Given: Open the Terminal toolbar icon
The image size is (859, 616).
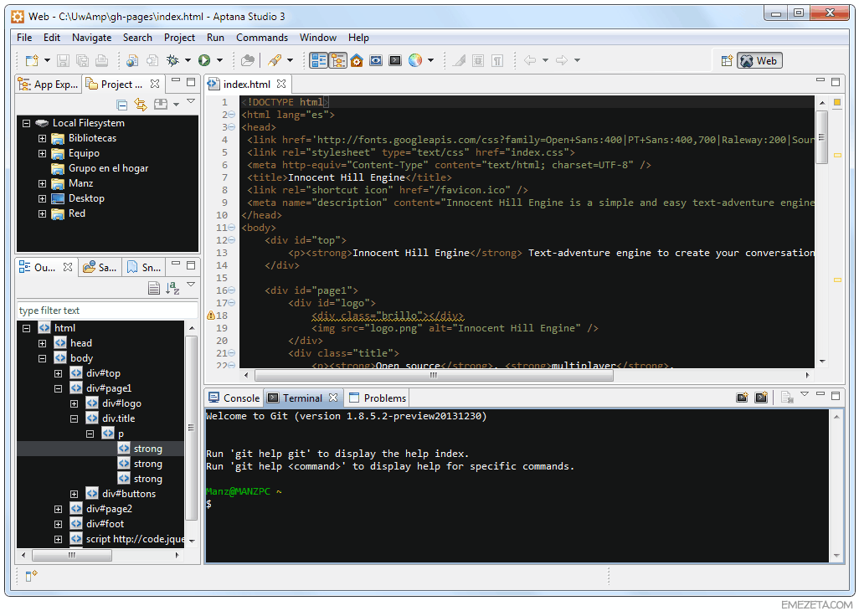Looking at the screenshot, I should click(395, 60).
